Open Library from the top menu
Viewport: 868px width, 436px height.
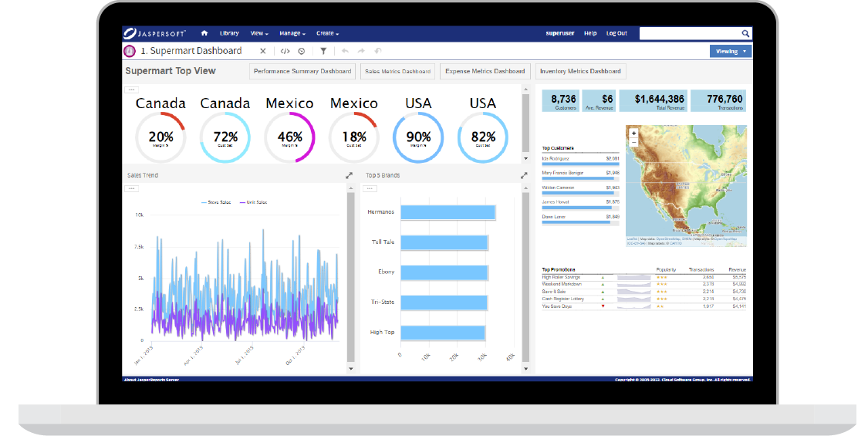tap(229, 33)
